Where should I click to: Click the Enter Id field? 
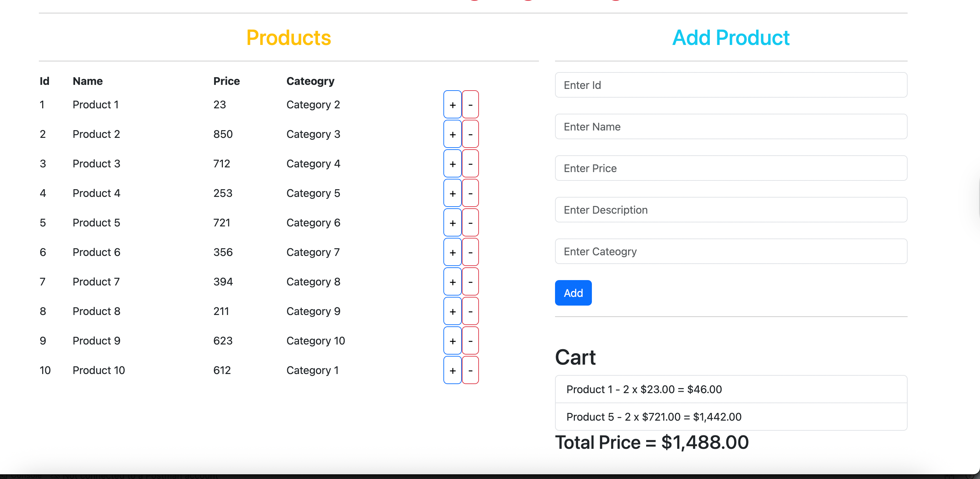pyautogui.click(x=730, y=85)
